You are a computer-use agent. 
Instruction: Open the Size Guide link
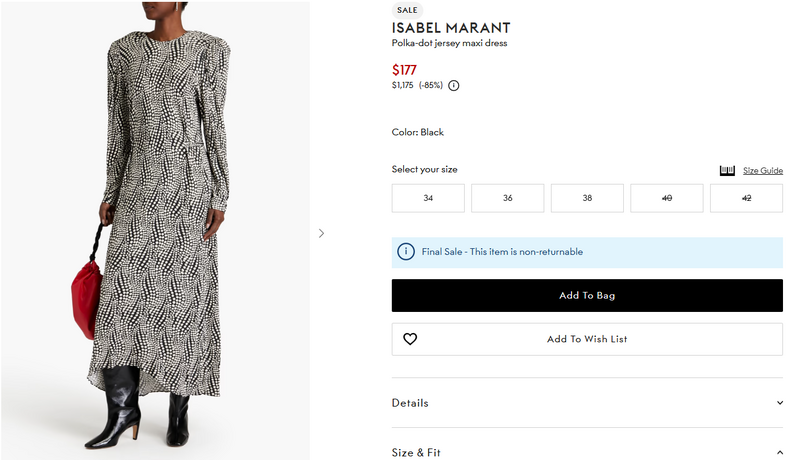click(763, 171)
